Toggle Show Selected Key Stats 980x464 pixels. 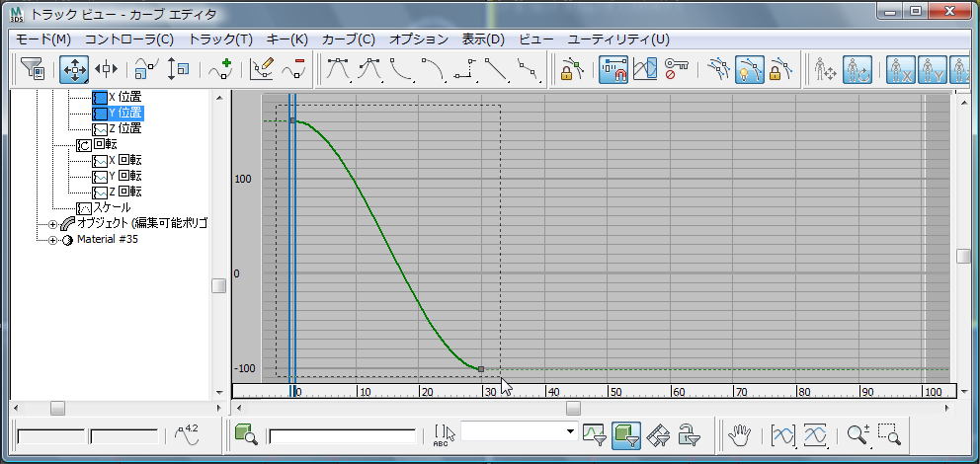pos(187,434)
